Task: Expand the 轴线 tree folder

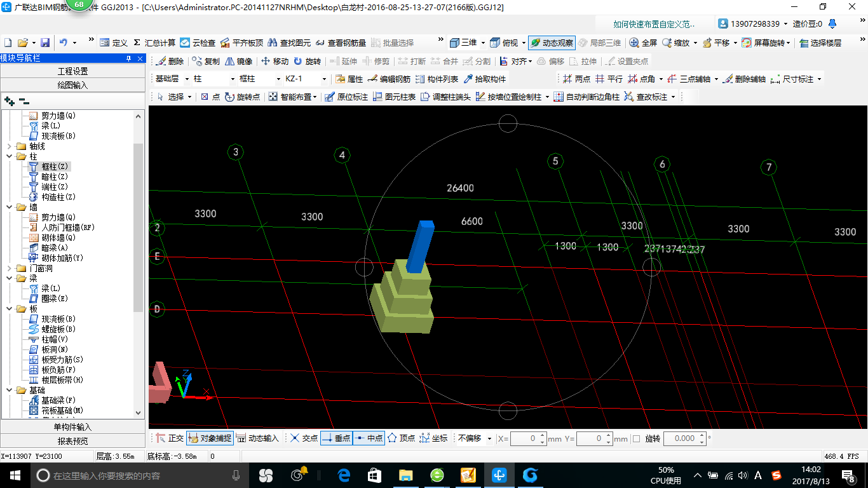Action: [x=9, y=146]
